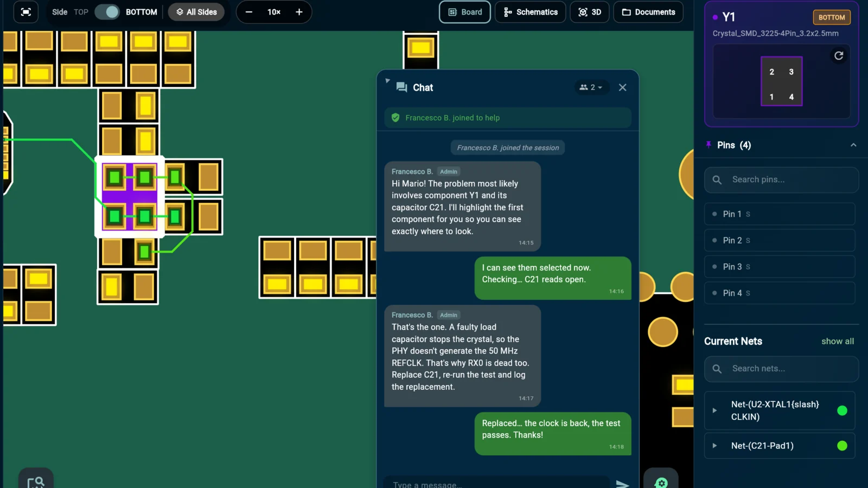Screen dimensions: 868x488
Task: Click the show all nets link
Action: point(837,341)
